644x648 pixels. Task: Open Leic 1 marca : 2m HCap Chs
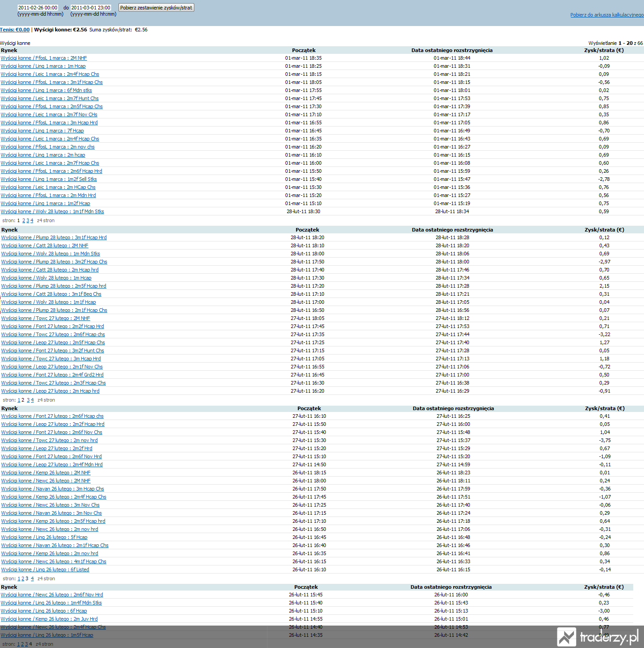click(48, 187)
